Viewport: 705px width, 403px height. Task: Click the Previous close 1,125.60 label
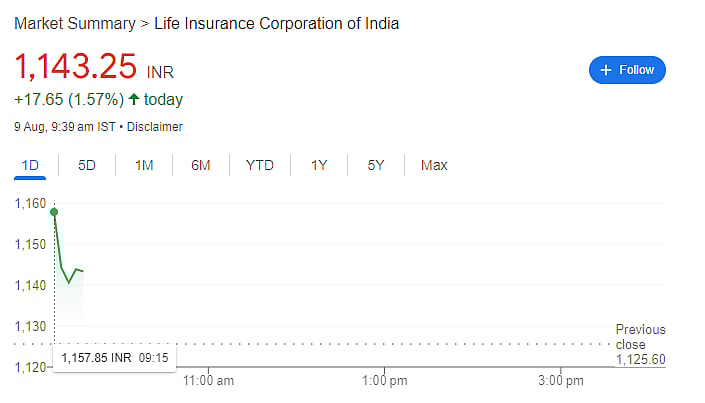point(640,344)
